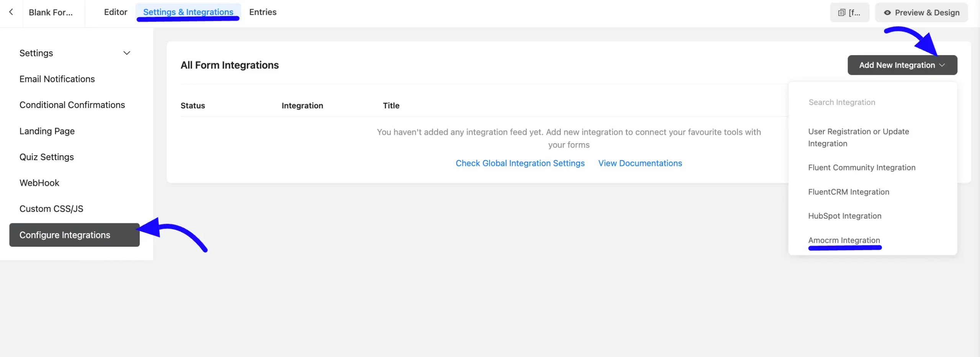Open the Add New Integration dropdown arrow

click(x=942, y=65)
